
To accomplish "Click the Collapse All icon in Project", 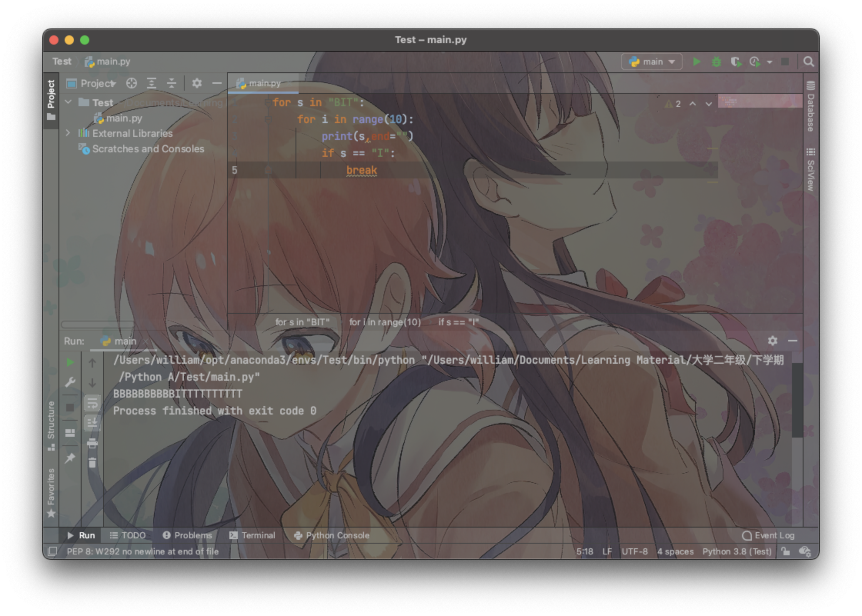I will [x=171, y=83].
